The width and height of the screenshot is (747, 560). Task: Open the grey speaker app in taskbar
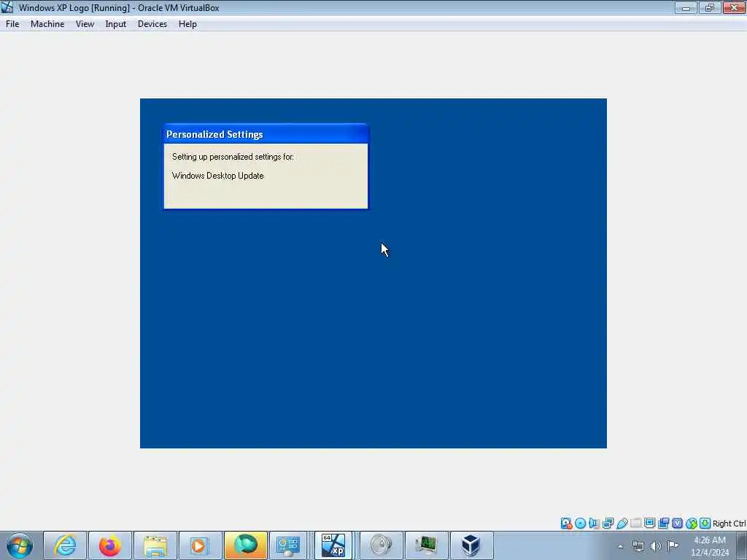click(381, 545)
